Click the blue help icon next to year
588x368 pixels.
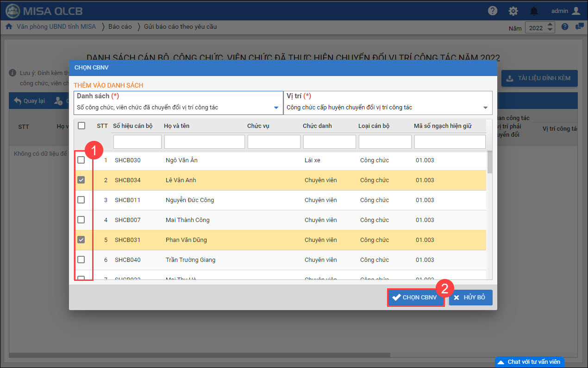[x=565, y=27]
